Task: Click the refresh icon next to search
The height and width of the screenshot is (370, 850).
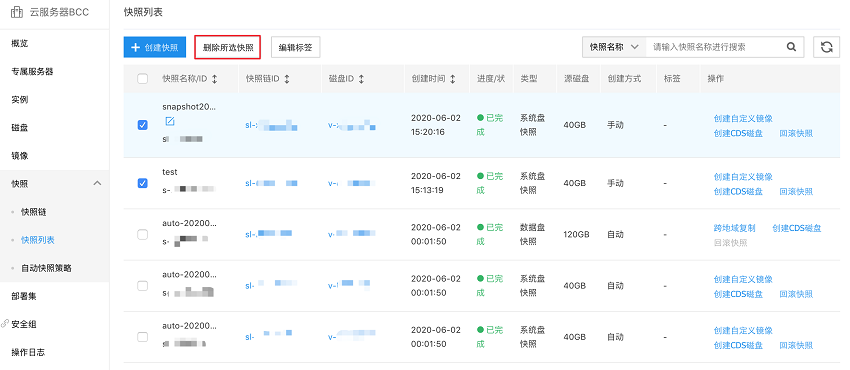Action: coord(827,47)
